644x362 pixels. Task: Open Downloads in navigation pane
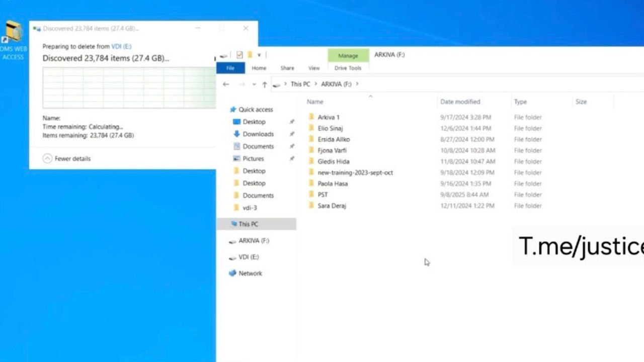point(258,134)
